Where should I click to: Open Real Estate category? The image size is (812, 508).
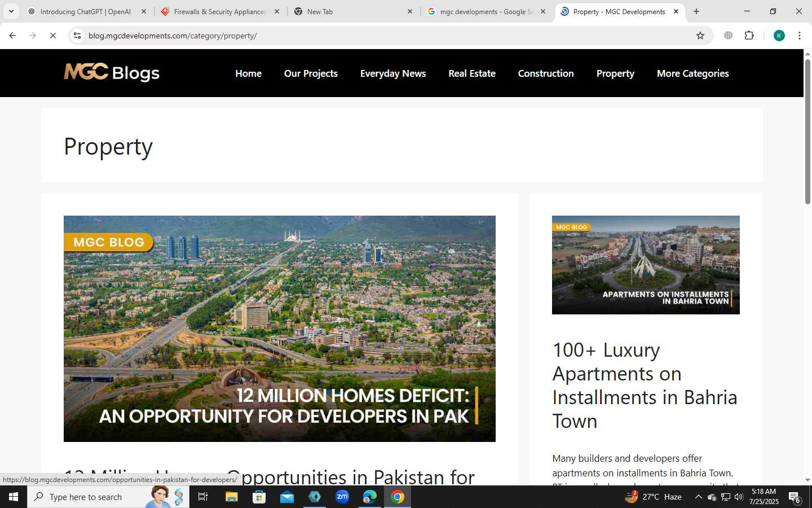click(472, 73)
